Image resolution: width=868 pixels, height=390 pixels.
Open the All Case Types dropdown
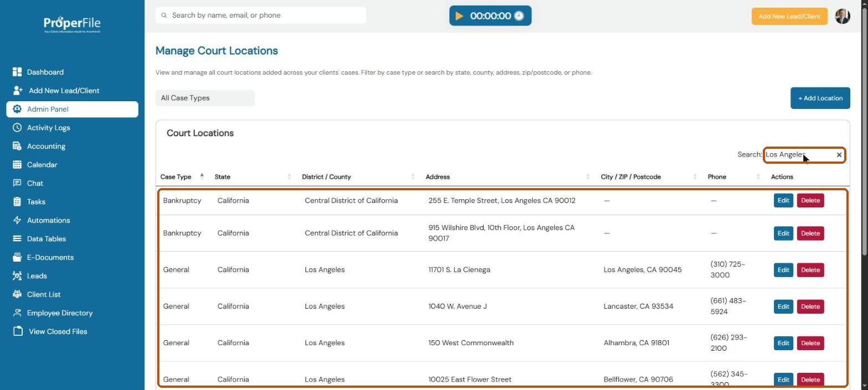pos(205,98)
